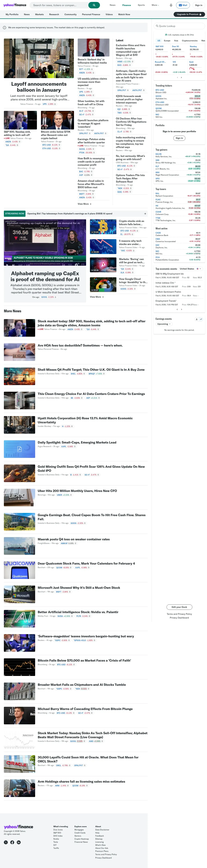Open S&P 500 index card
Viewport: 207px width, 868px height.
pos(162,51)
